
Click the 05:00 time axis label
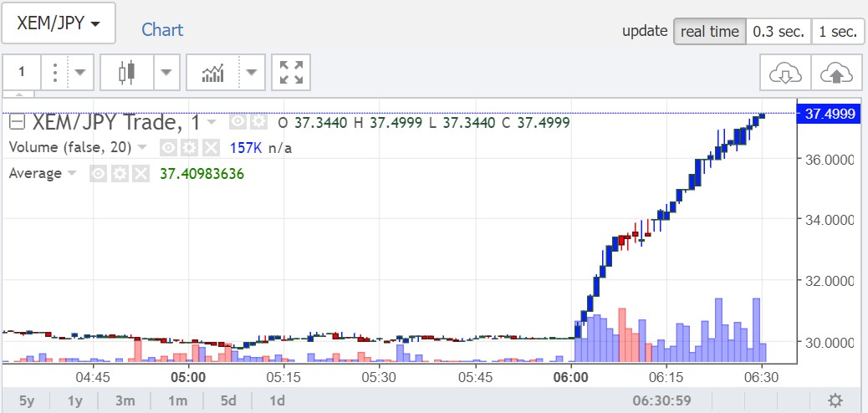pyautogui.click(x=188, y=378)
